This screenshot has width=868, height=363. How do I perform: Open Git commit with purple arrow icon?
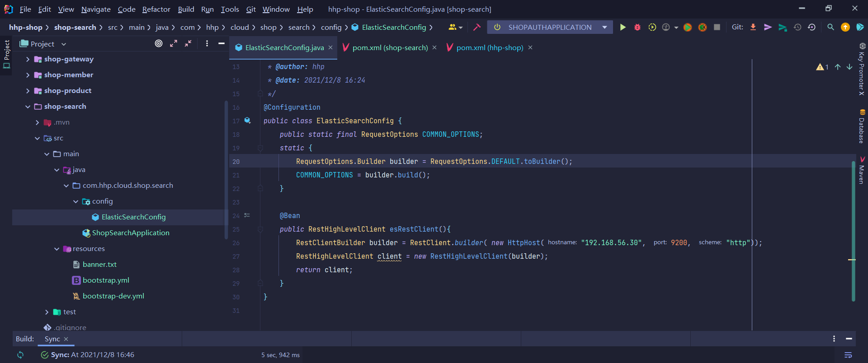[768, 27]
